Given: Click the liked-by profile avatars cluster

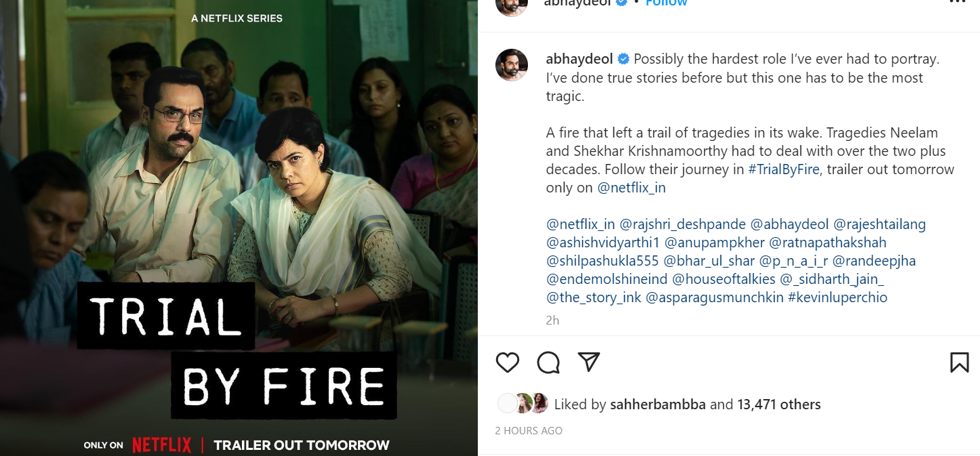Looking at the screenshot, I should pyautogui.click(x=523, y=404).
